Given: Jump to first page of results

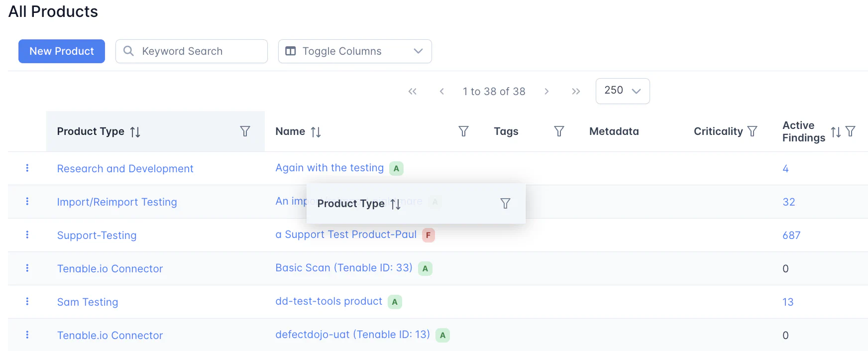Looking at the screenshot, I should point(412,92).
